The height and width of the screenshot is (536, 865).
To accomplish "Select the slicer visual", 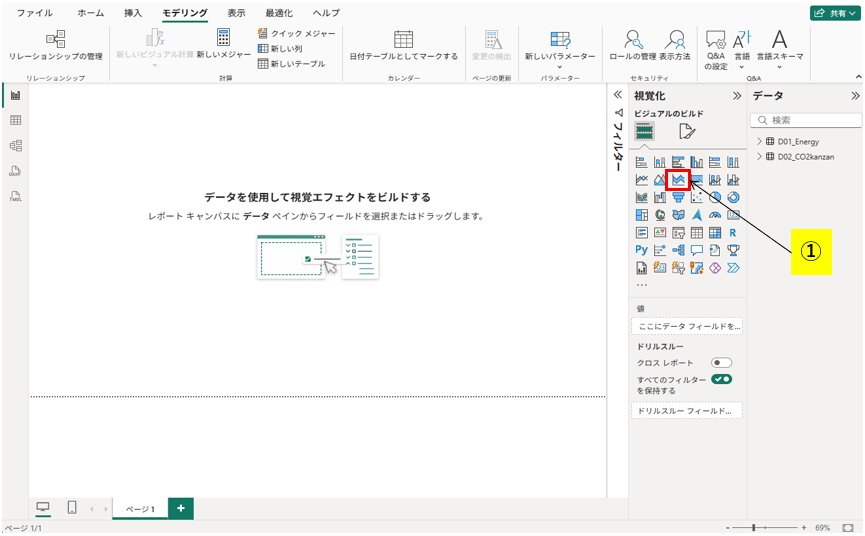I will 678,233.
